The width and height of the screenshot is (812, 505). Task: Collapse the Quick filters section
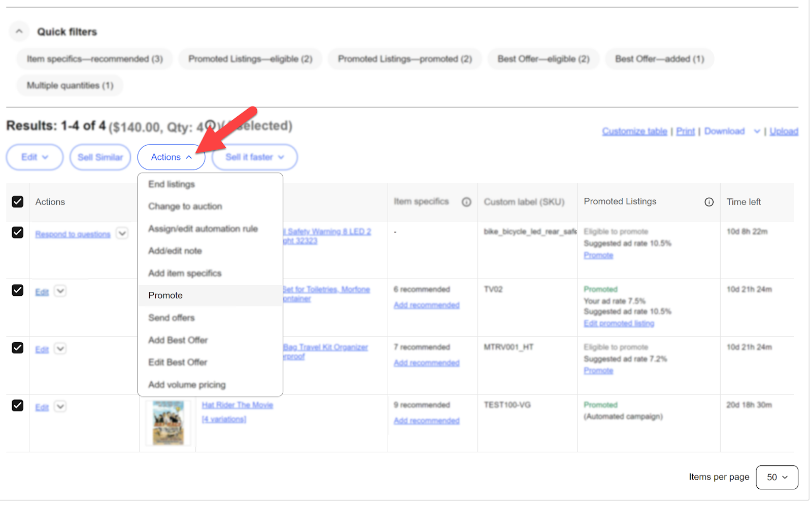[x=19, y=31]
